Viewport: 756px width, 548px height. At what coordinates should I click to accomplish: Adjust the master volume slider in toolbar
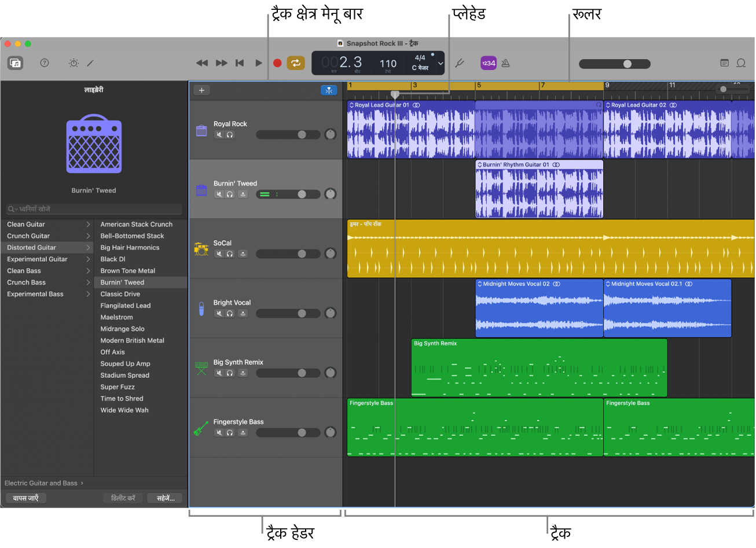pyautogui.click(x=614, y=64)
